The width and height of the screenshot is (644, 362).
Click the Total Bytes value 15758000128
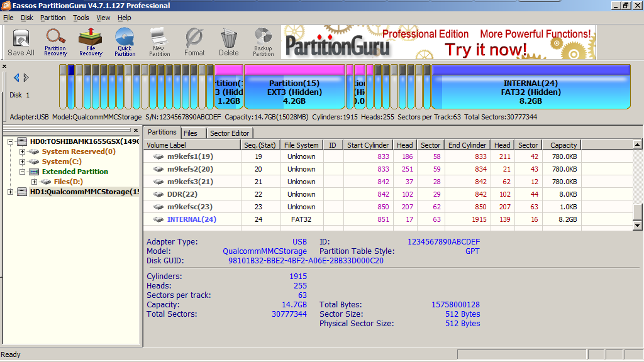coord(455,305)
